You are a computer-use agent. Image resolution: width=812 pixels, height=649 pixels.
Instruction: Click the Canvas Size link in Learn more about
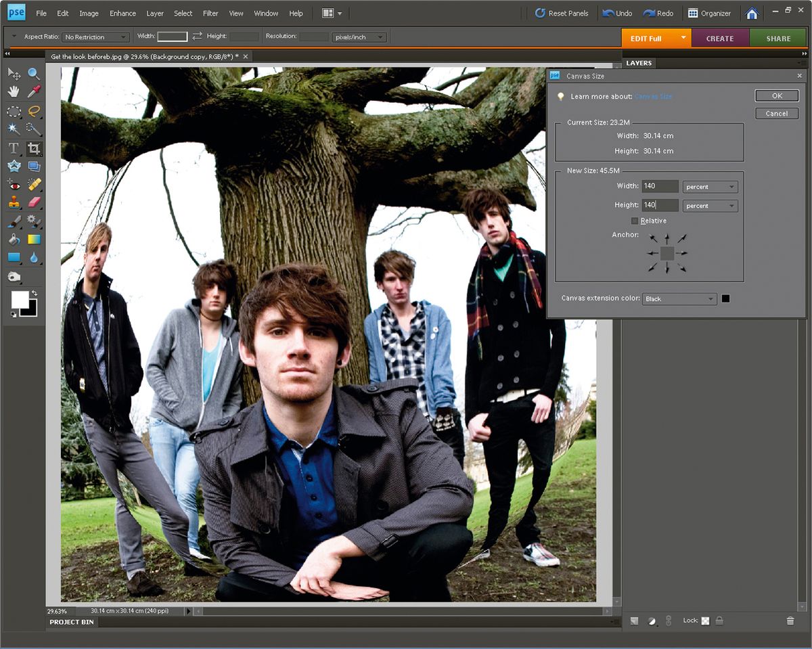653,97
